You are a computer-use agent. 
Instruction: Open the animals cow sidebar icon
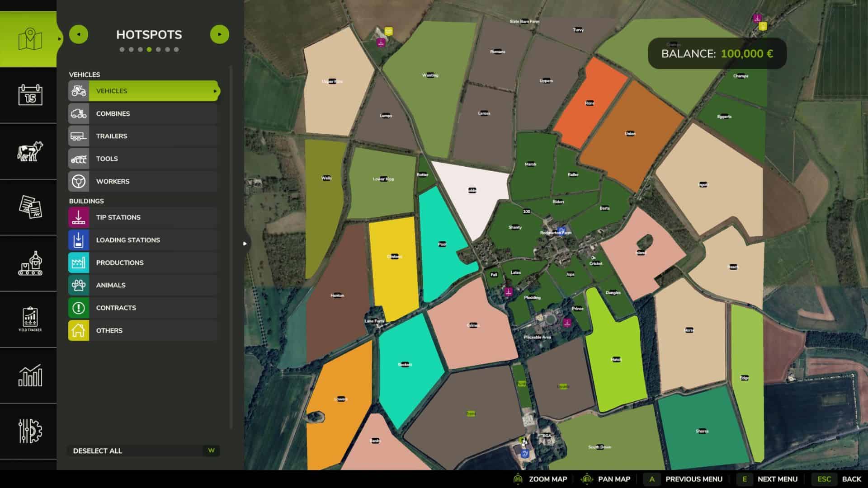click(30, 151)
